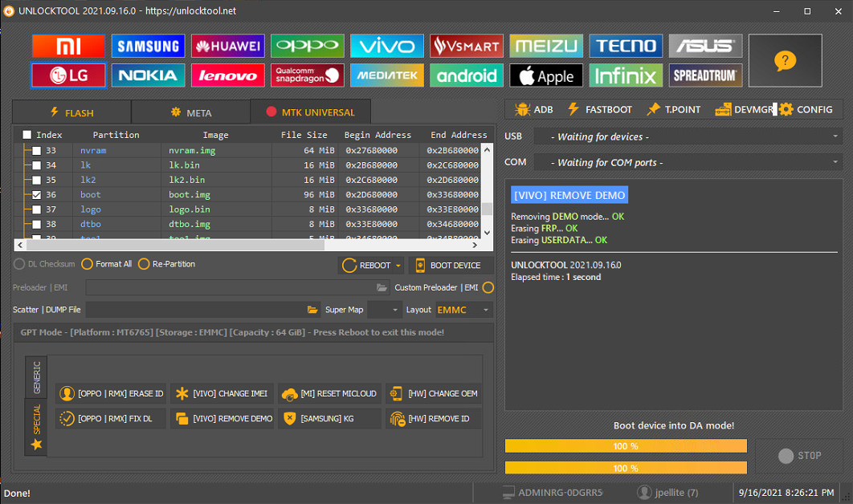
Task: Expand the COM ports dropdown
Action: click(835, 162)
